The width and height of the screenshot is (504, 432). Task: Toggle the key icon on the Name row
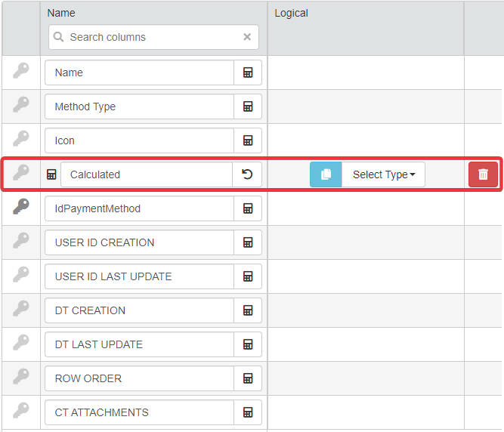pos(21,72)
